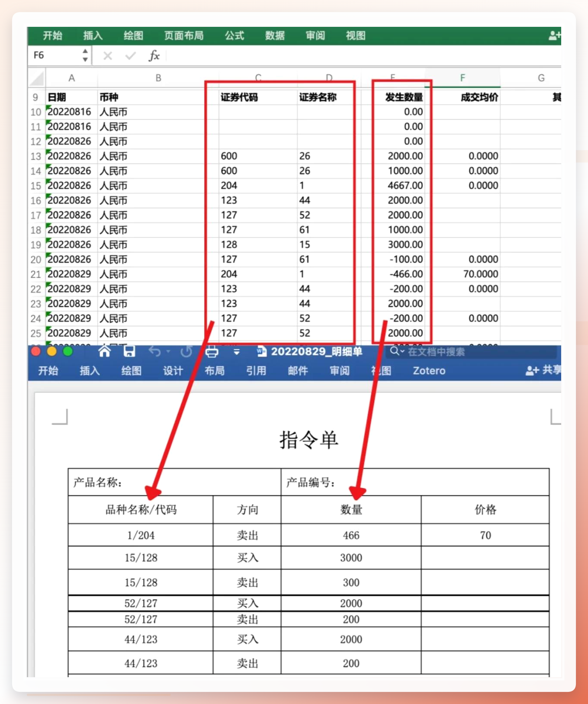Image resolution: width=588 pixels, height=704 pixels.
Task: Click formula bar cancel X icon
Action: 108,56
